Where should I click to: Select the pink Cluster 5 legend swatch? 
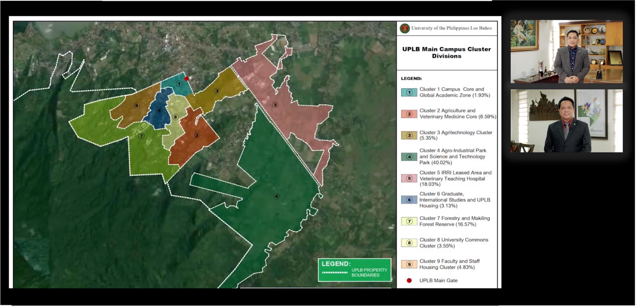coord(409,178)
